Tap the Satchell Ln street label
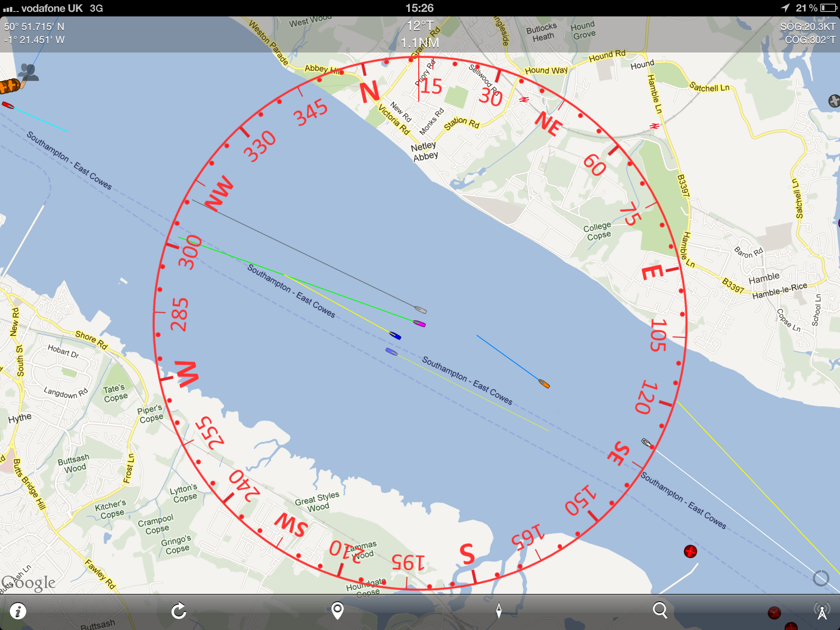The width and height of the screenshot is (840, 630). click(709, 87)
